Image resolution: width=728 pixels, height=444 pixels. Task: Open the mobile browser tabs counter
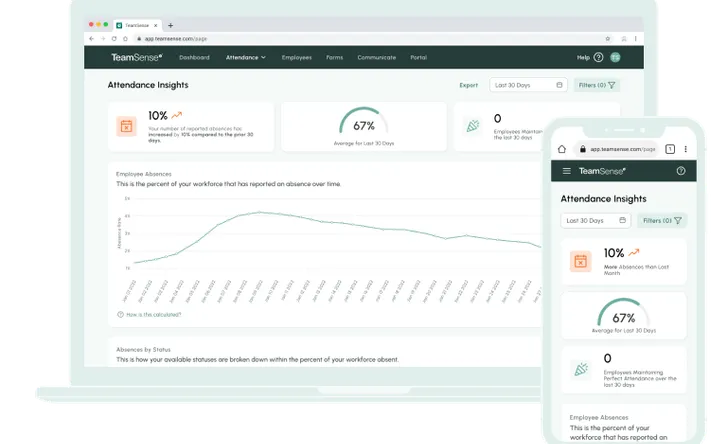click(x=669, y=148)
